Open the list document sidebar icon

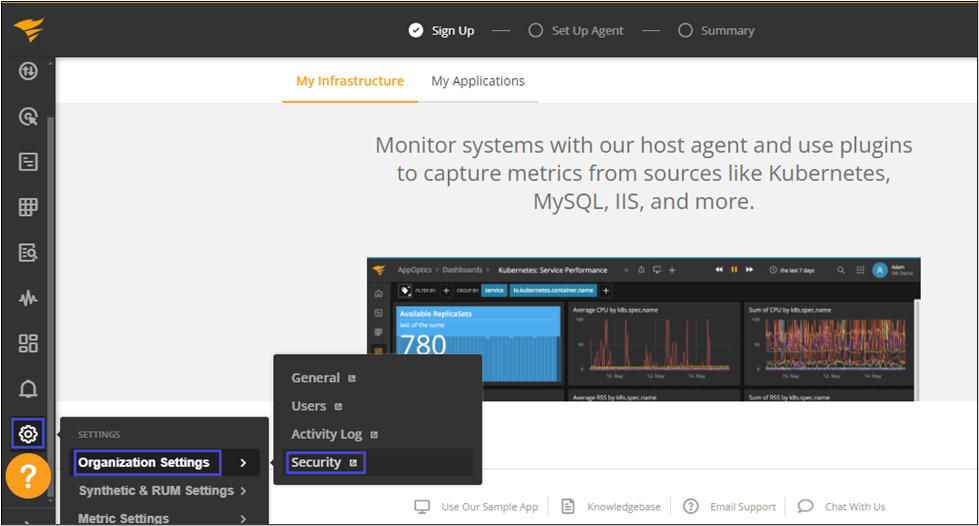(x=28, y=162)
